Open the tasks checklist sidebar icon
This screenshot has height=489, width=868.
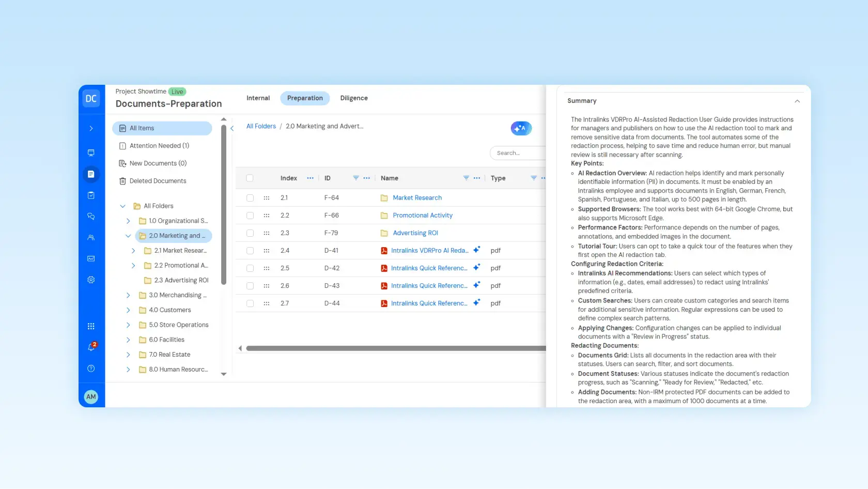[x=91, y=195]
